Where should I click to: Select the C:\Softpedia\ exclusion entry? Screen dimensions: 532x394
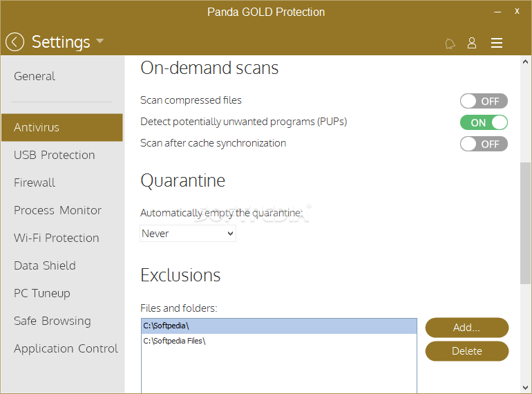tap(279, 326)
